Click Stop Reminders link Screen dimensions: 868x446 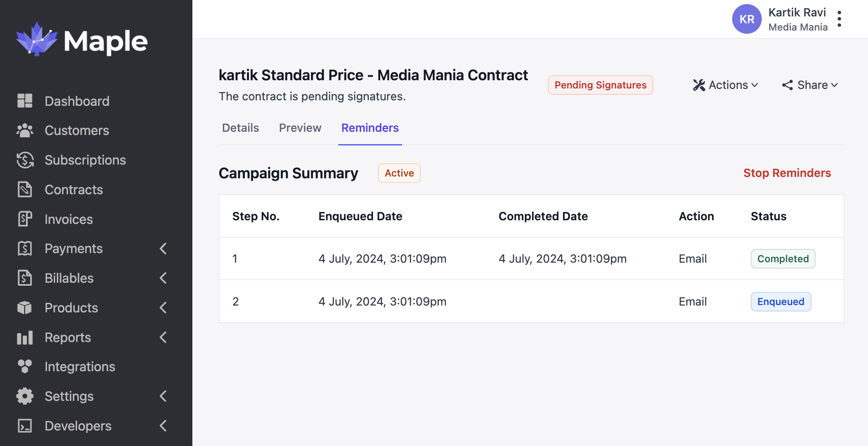(787, 173)
